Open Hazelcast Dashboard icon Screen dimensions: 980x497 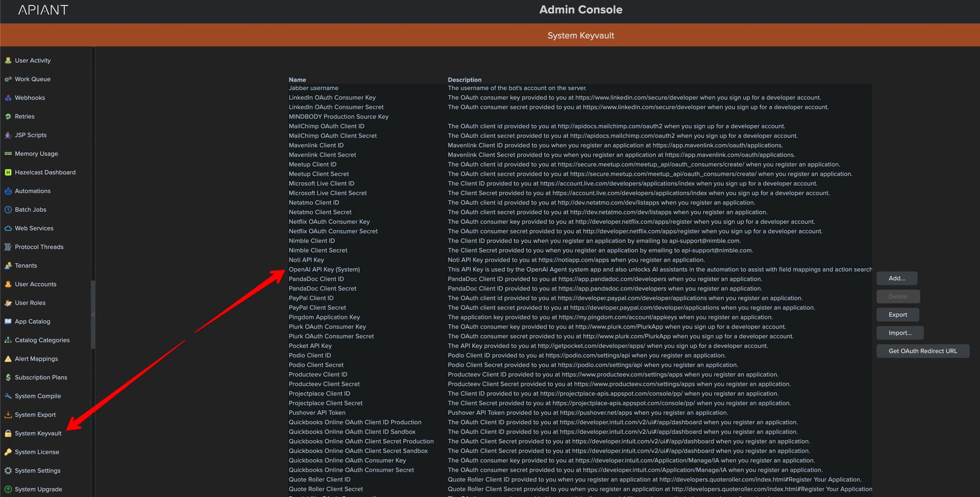coord(8,172)
